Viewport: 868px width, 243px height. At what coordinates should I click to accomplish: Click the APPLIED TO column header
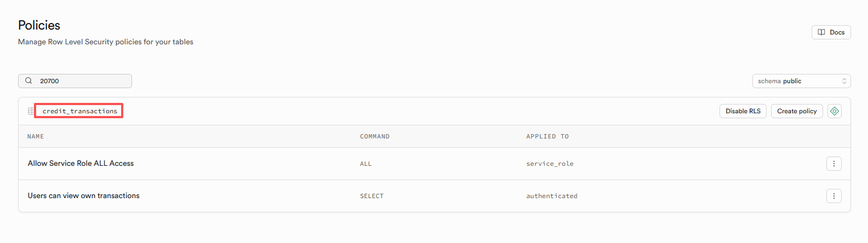click(547, 137)
